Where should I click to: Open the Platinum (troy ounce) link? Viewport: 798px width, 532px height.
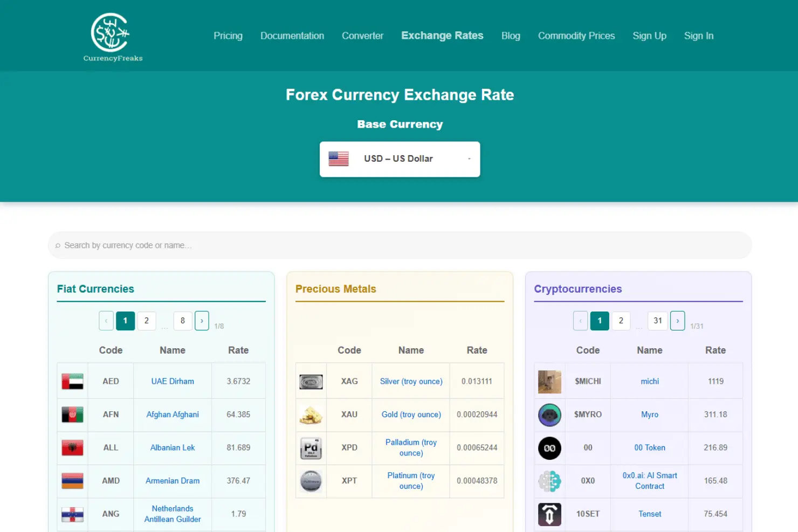[411, 481]
